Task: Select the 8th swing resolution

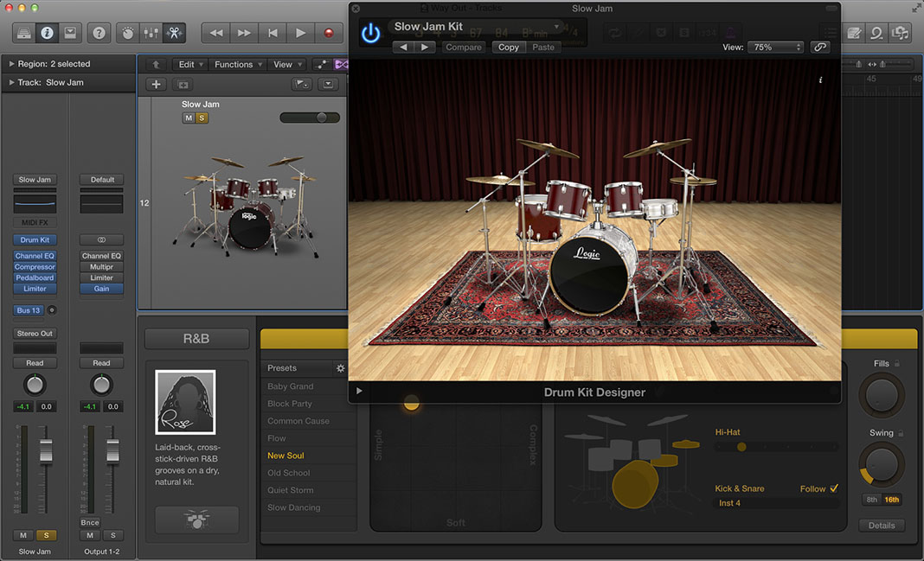Action: 871,499
